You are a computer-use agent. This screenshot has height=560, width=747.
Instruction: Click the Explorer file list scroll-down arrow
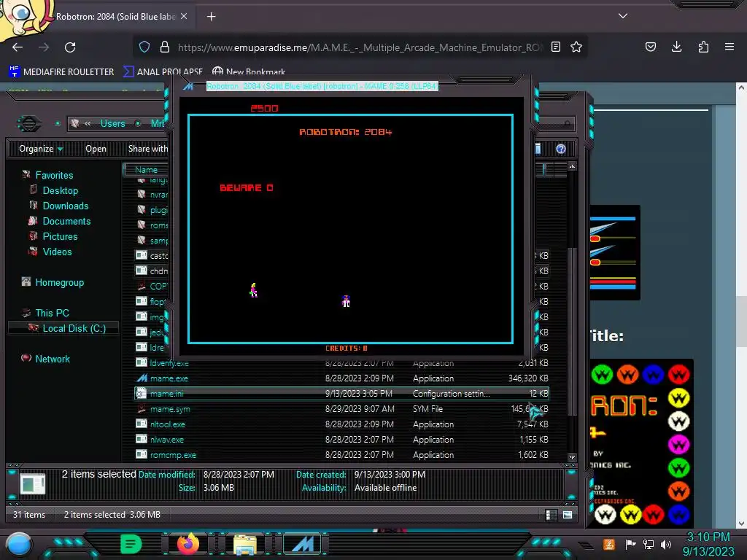[x=572, y=457]
